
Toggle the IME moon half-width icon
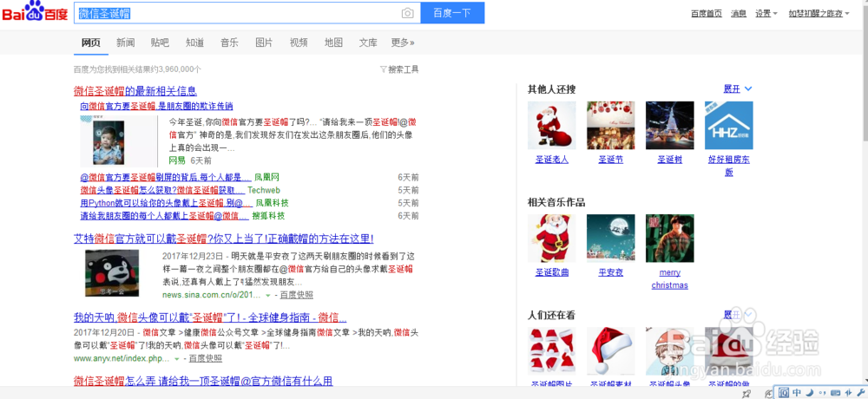point(809,392)
